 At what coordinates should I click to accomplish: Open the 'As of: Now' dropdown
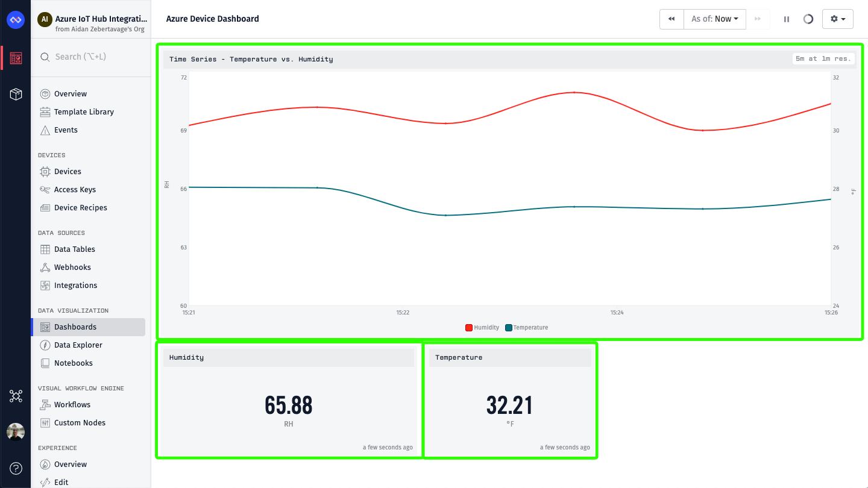[715, 19]
